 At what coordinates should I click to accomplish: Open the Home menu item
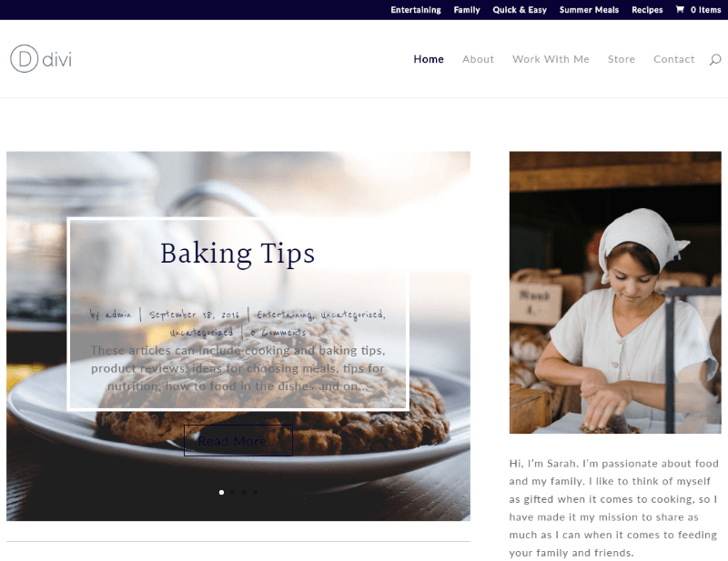point(429,59)
